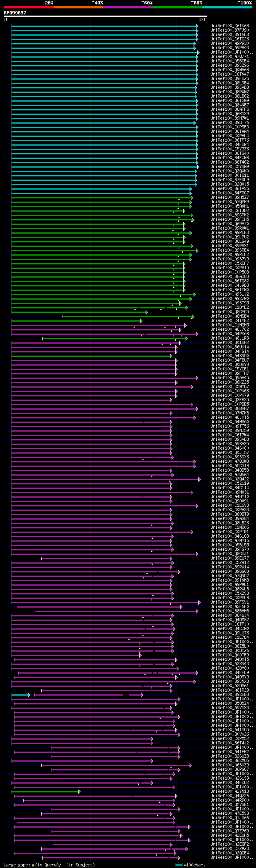Select the UniRef100_C0PHL4 label
The width and height of the screenshot is (256, 868).
pos(230,136)
